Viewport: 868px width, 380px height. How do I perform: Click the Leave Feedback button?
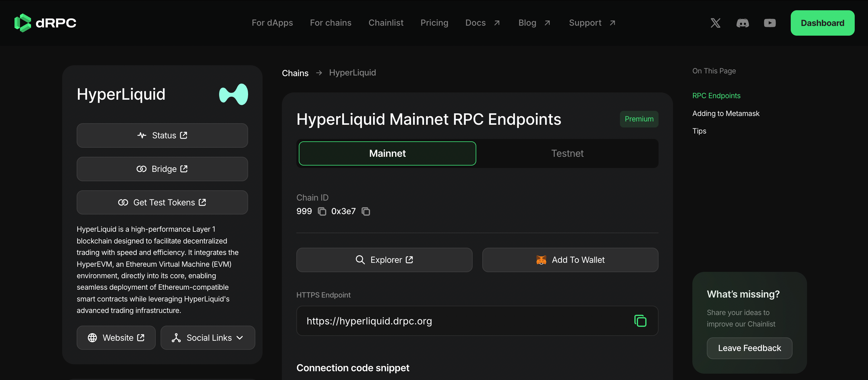pos(749,348)
